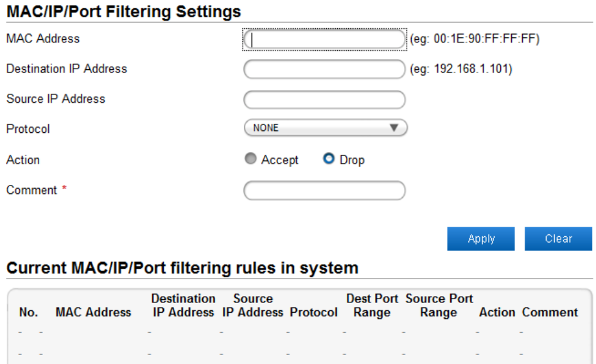This screenshot has width=596, height=364.
Task: Click the Comment text input field
Action: (324, 191)
